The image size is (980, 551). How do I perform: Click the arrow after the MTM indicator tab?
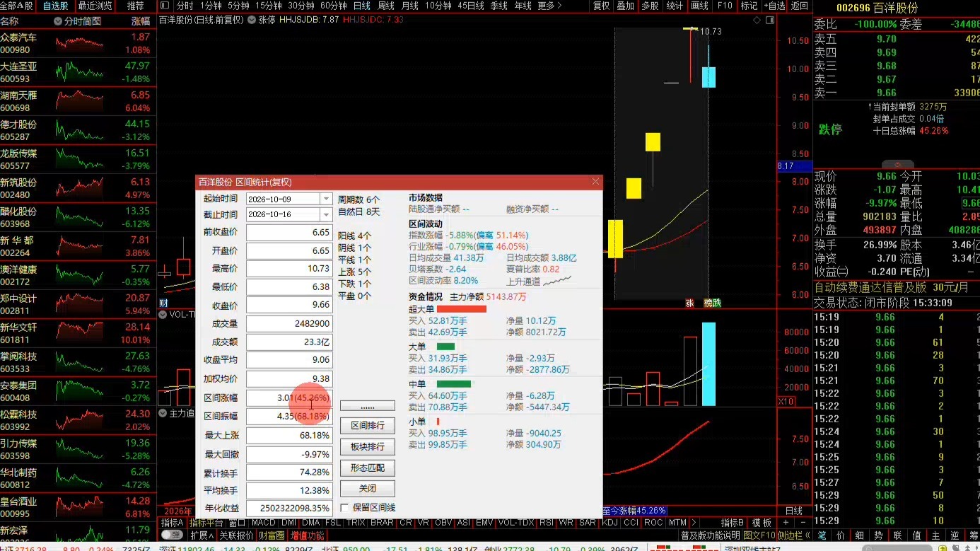[693, 523]
